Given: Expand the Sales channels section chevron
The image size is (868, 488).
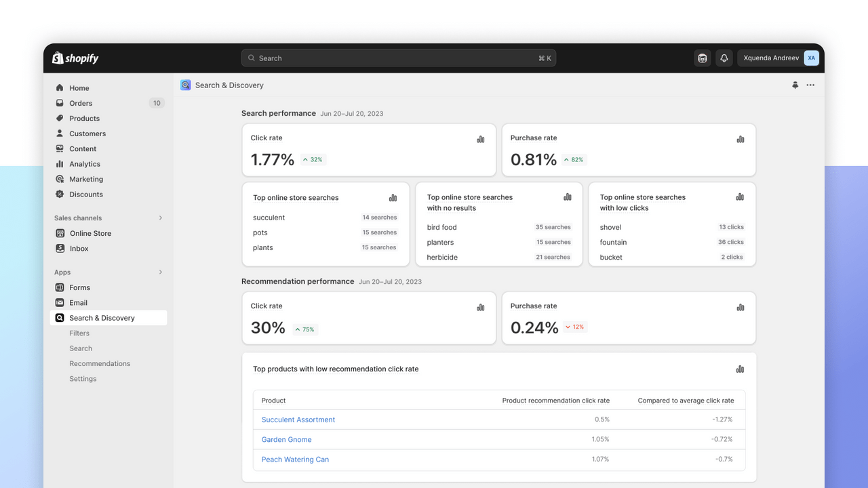Looking at the screenshot, I should click(x=161, y=218).
